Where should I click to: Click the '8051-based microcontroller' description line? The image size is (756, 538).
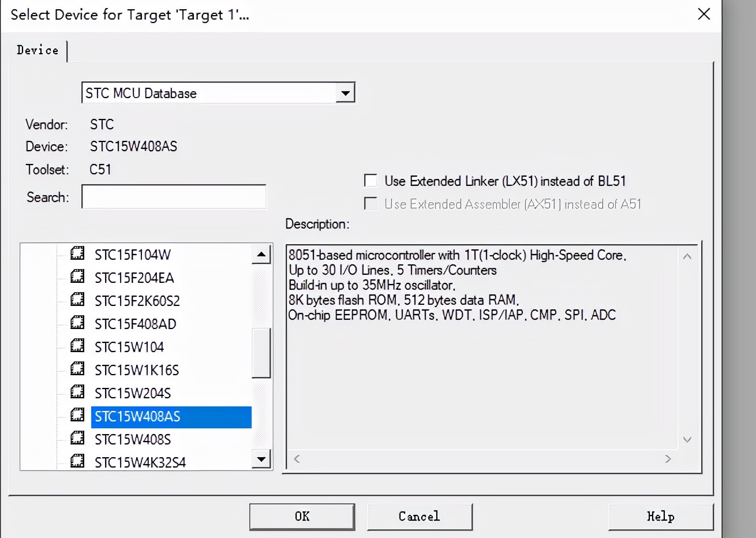click(x=457, y=255)
